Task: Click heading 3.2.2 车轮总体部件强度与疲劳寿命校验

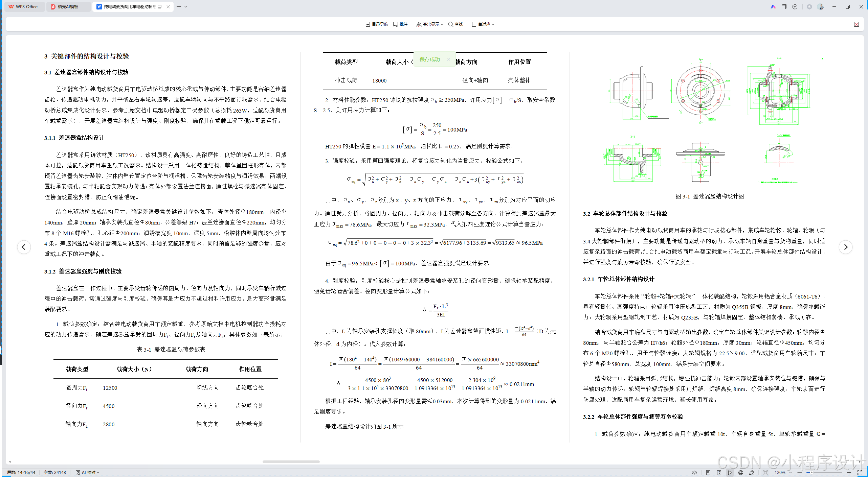Action: pyautogui.click(x=633, y=417)
